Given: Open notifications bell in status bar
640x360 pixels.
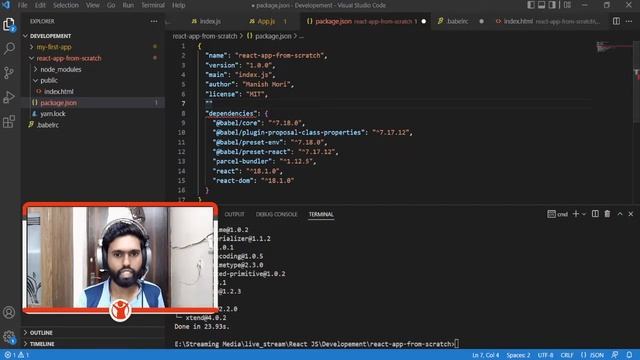Looking at the screenshot, I should click(x=629, y=355).
